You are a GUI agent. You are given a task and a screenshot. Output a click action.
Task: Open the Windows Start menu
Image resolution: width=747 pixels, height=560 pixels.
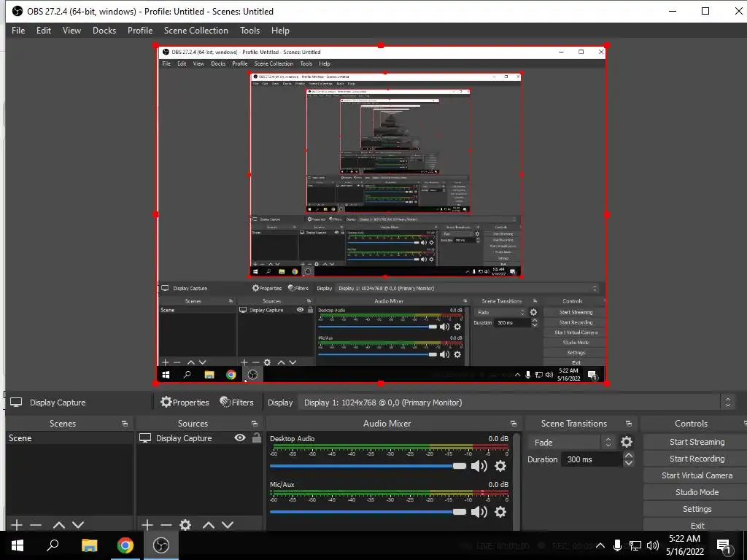coord(18,545)
